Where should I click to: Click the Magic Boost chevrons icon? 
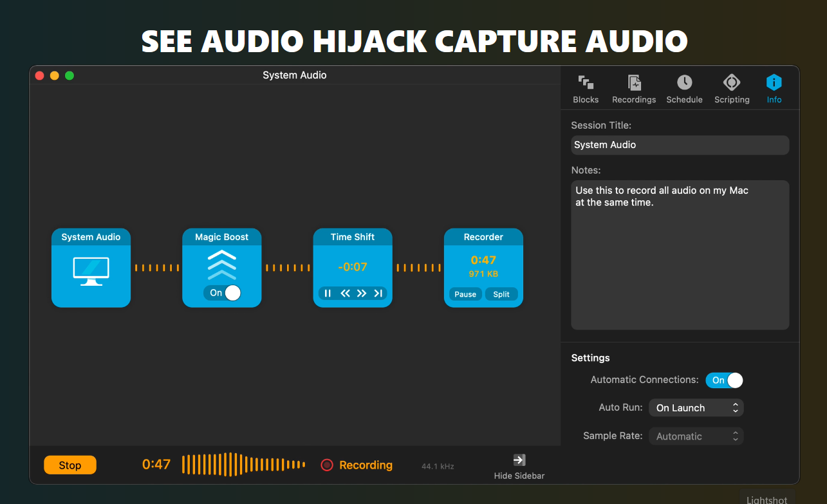[222, 264]
